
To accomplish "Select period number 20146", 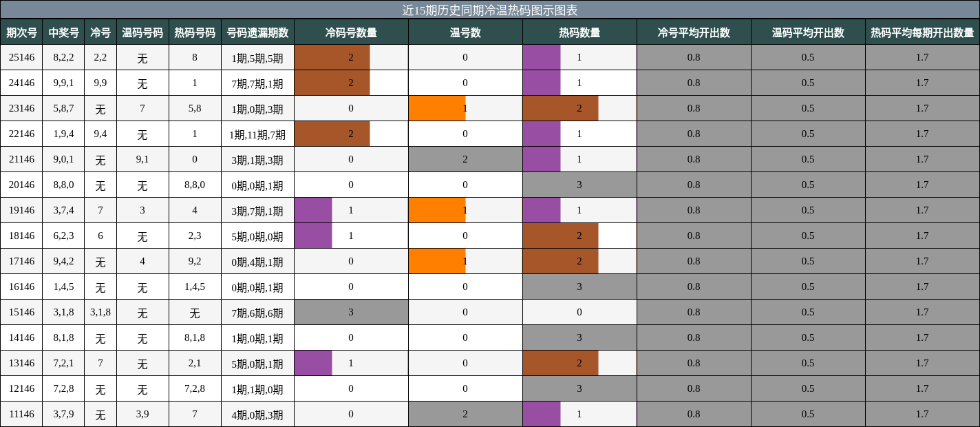I will click(21, 185).
